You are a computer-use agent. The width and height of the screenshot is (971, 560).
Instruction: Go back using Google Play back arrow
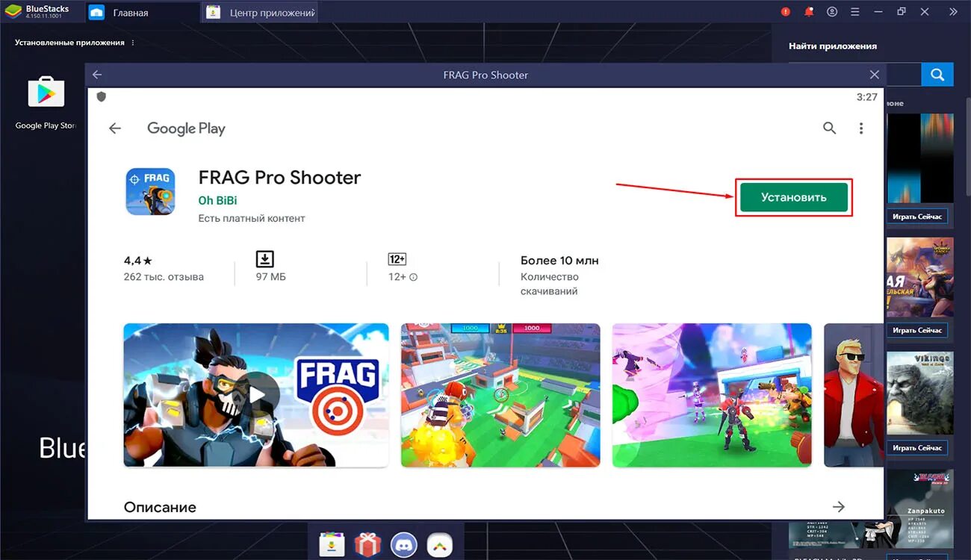click(x=115, y=128)
